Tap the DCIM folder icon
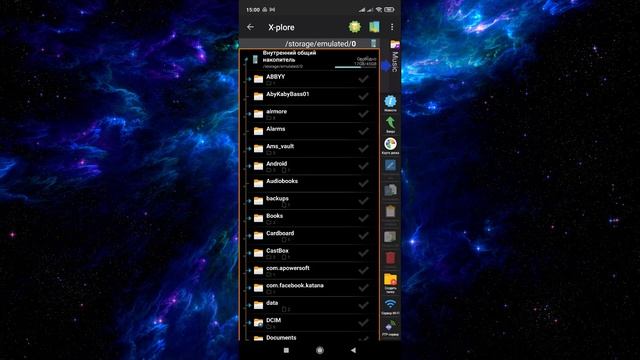 click(258, 322)
